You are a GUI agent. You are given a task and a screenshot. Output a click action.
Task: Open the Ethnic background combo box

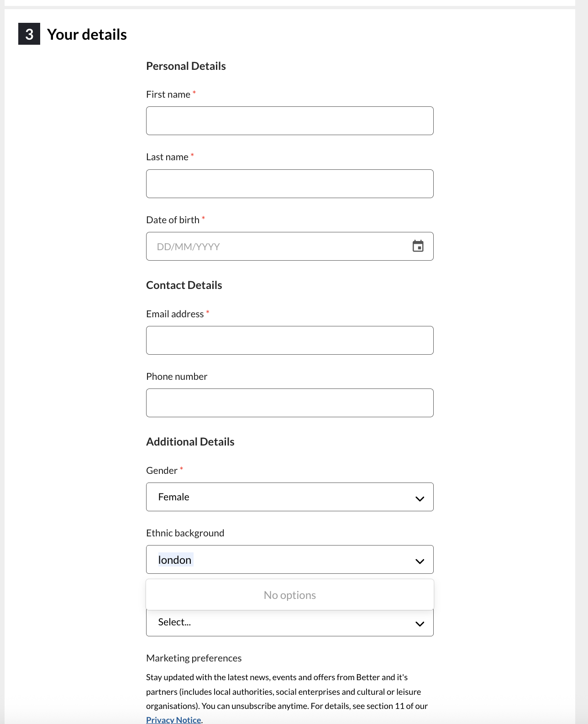tap(289, 559)
